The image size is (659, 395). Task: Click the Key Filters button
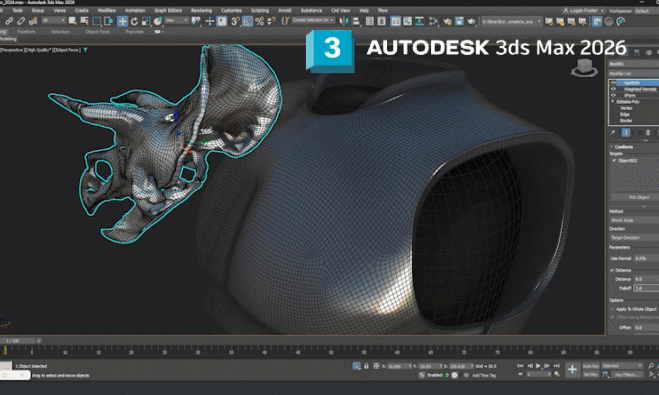pyautogui.click(x=627, y=374)
